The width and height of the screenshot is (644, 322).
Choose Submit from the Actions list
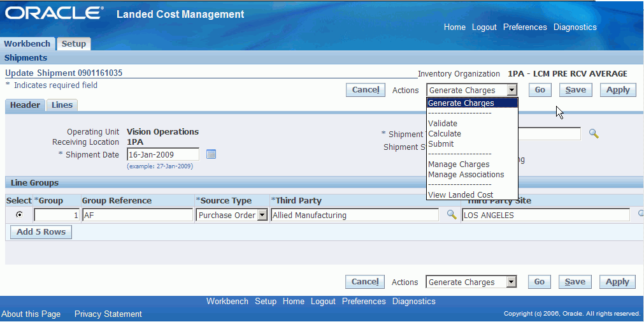(x=441, y=144)
